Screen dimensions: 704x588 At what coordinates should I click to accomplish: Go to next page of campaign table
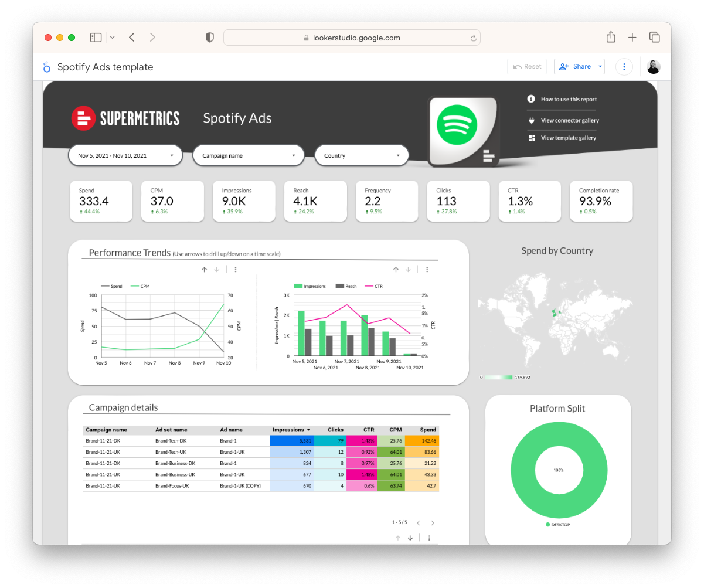[433, 522]
